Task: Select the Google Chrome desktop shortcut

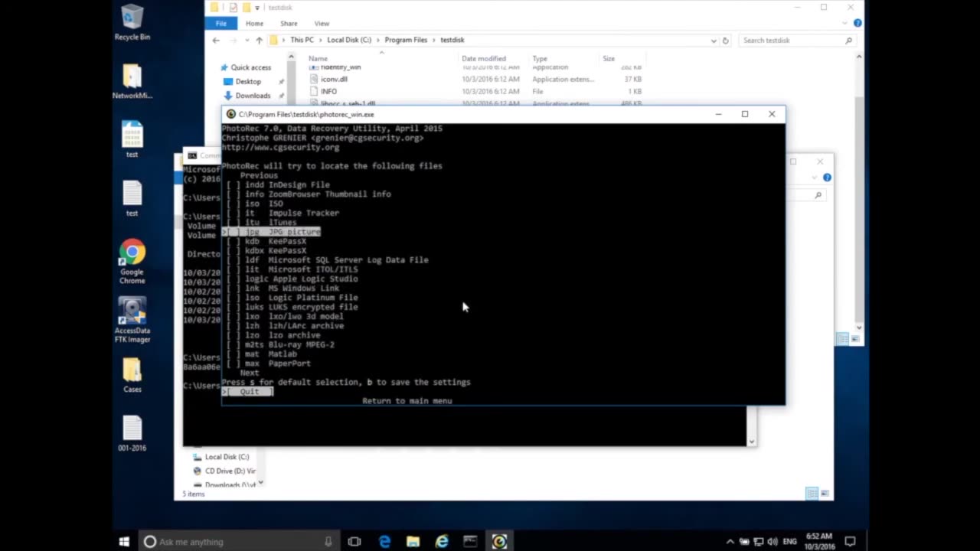Action: 132,262
